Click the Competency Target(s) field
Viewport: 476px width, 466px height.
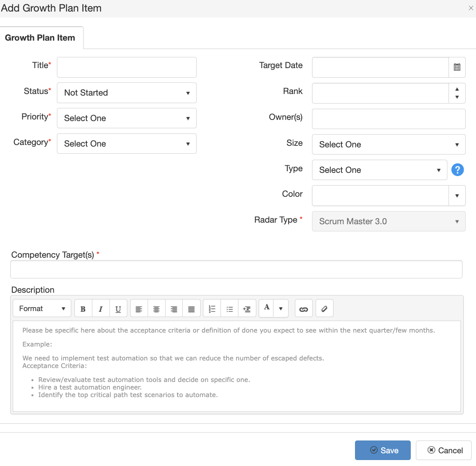pos(236,270)
